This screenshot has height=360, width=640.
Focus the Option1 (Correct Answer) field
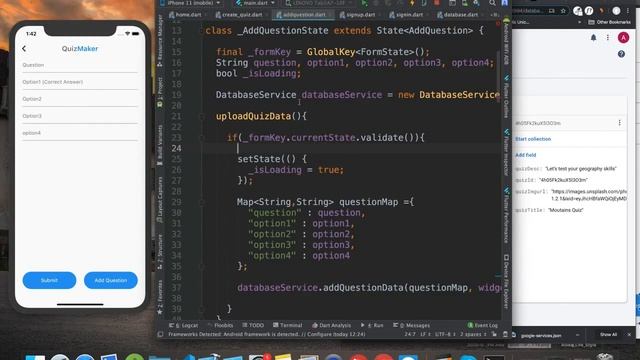pyautogui.click(x=80, y=82)
